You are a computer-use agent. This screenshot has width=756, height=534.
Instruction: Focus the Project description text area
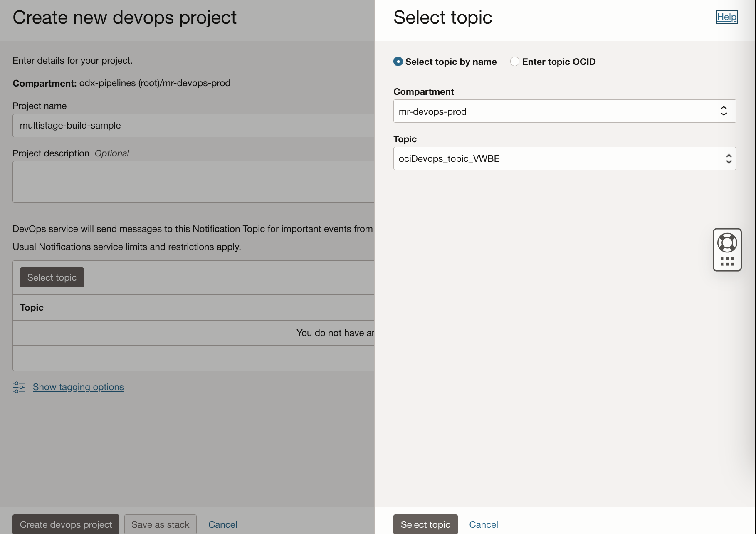[193, 182]
